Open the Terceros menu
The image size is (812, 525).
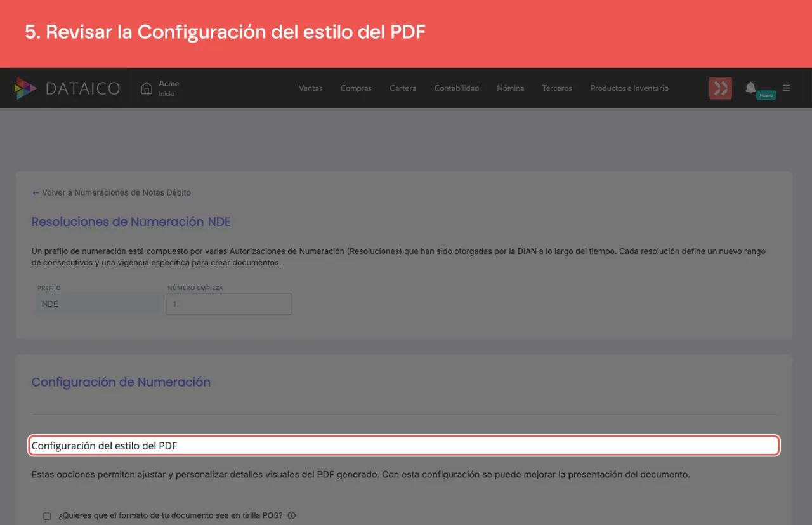tap(557, 88)
